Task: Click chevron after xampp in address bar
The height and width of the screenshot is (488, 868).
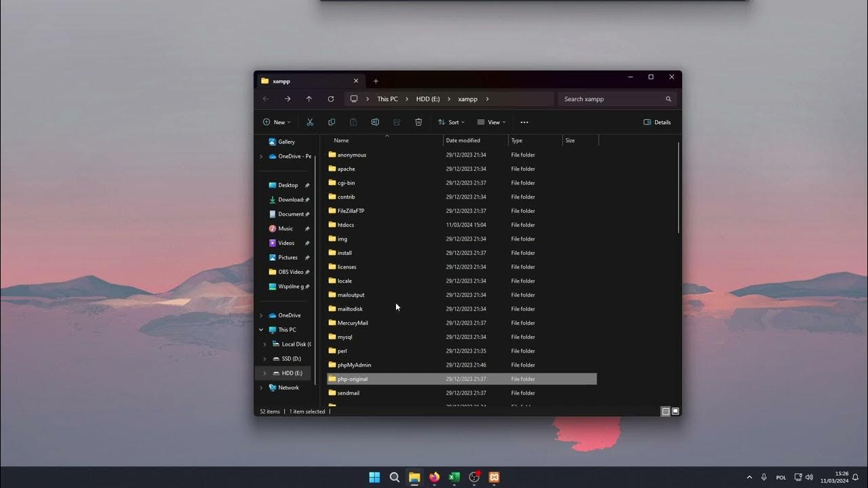Action: pos(488,99)
